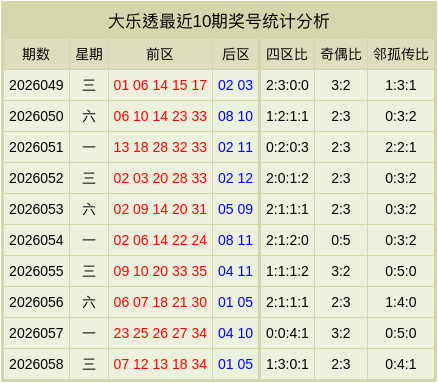The image size is (438, 383).
Task: Select odd-even ratio 0:5
Action: tap(341, 240)
